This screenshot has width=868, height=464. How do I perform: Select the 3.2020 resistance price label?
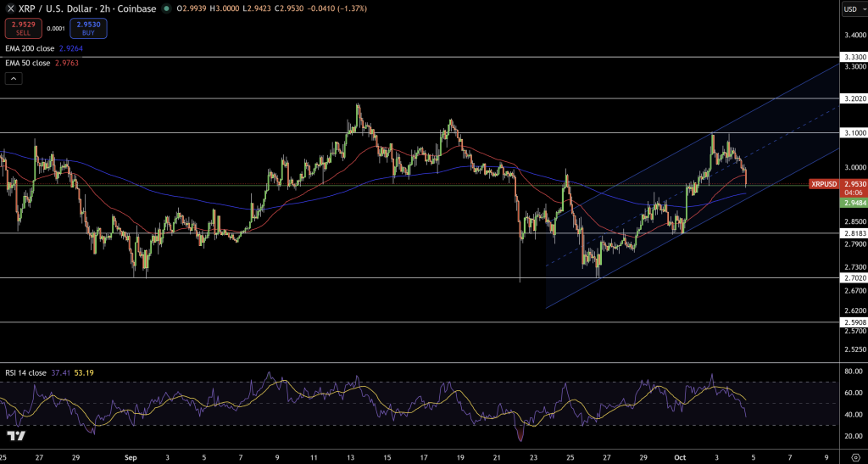(852, 98)
